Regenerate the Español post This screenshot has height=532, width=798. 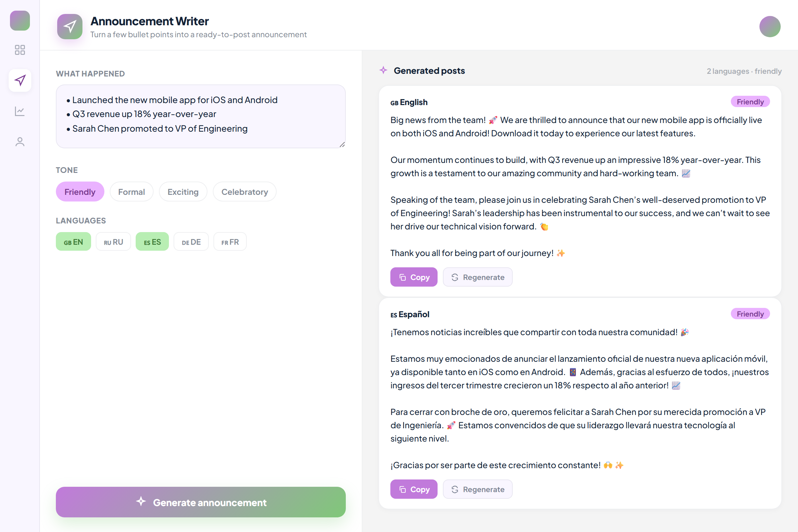(477, 489)
